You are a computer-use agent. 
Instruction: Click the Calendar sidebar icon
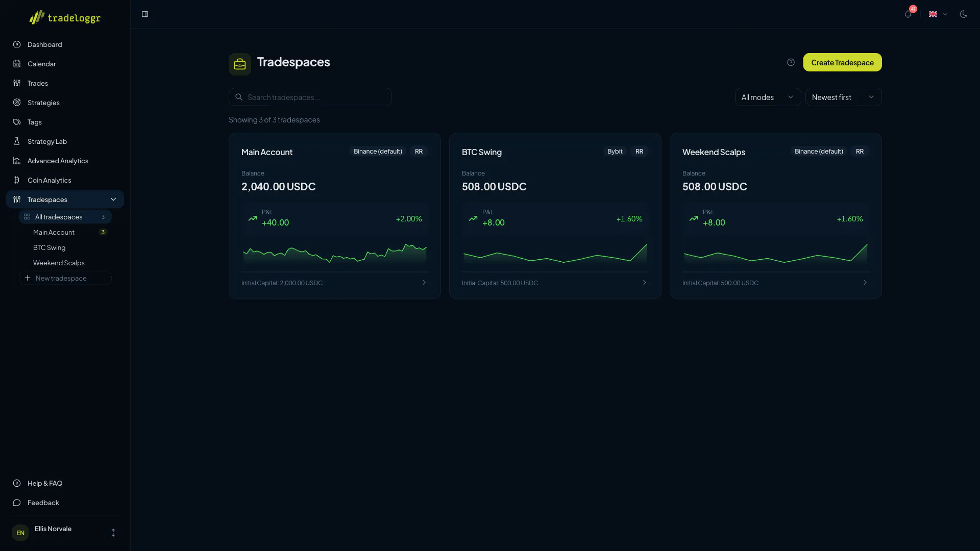tap(17, 64)
